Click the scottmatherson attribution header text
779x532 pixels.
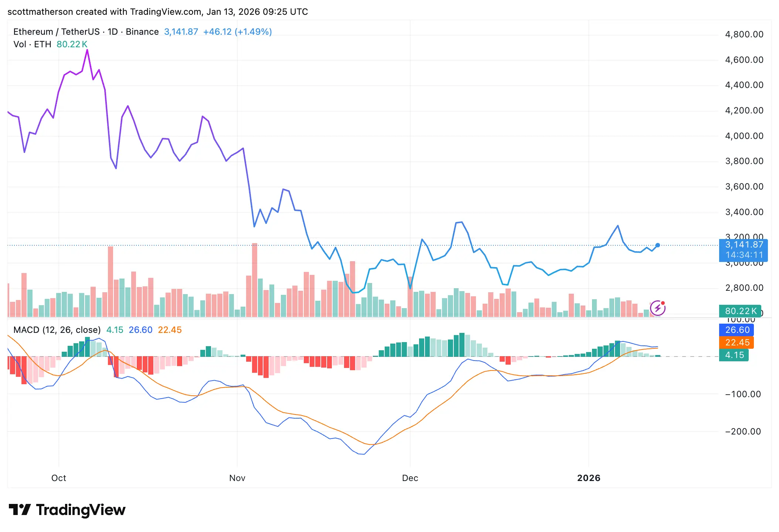pyautogui.click(x=157, y=12)
